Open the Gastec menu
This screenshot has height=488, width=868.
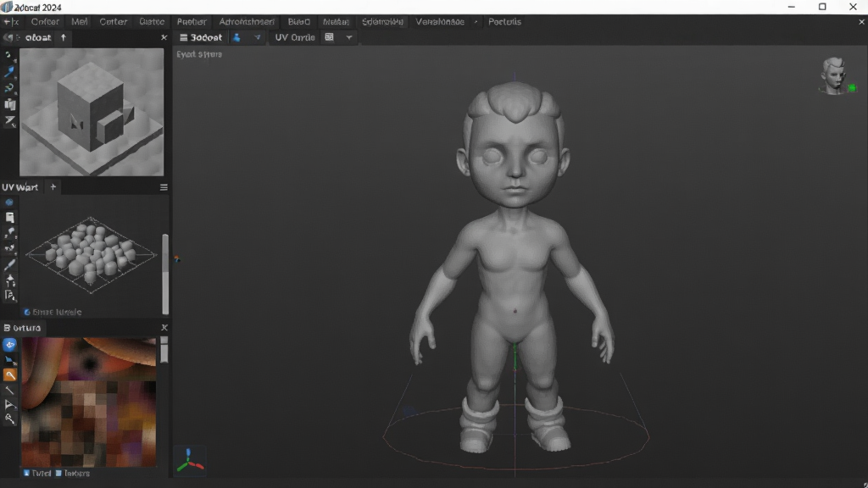(x=152, y=21)
